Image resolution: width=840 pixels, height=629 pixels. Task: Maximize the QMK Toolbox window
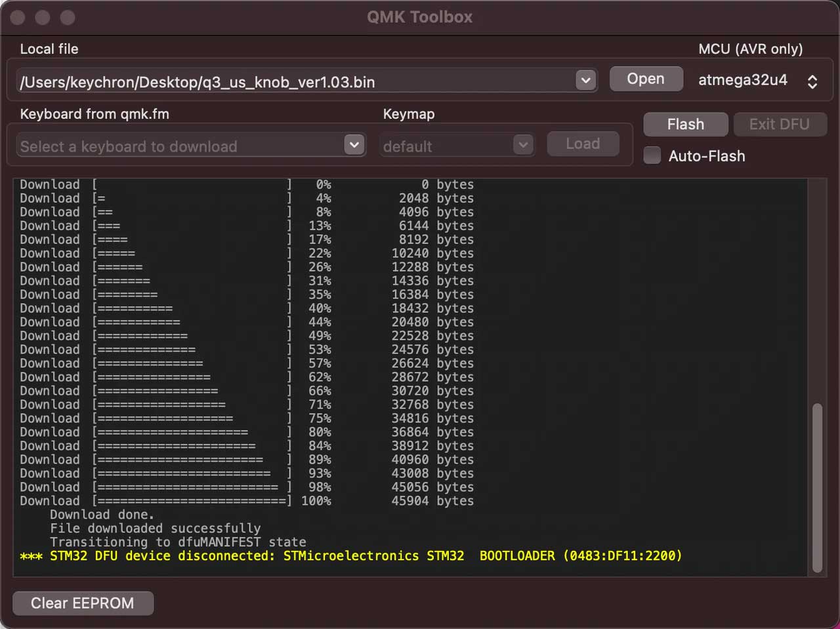click(x=68, y=18)
